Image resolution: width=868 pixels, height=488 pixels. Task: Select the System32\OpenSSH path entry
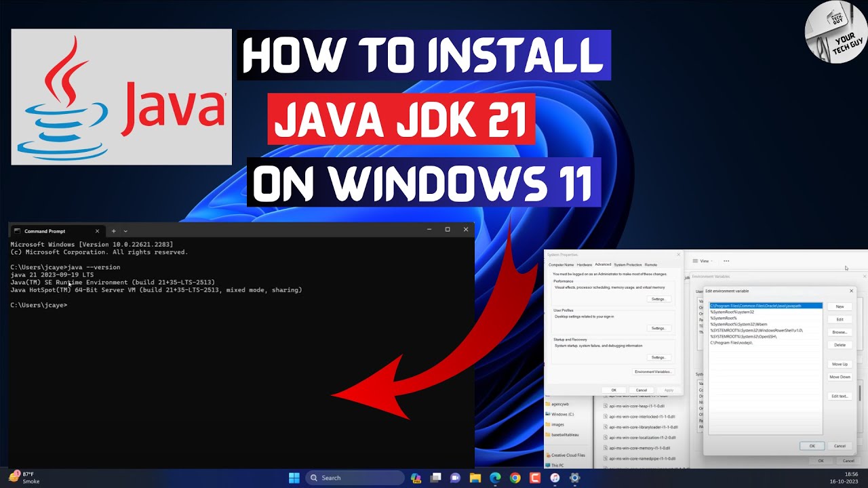point(766,336)
